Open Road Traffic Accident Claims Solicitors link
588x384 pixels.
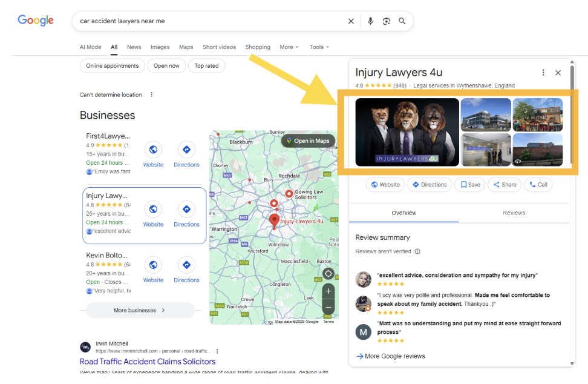148,362
